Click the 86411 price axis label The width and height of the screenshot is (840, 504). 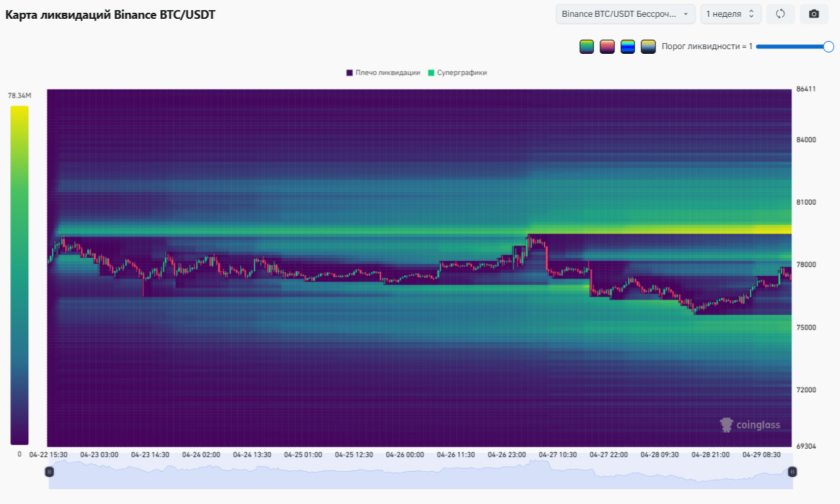pyautogui.click(x=806, y=89)
